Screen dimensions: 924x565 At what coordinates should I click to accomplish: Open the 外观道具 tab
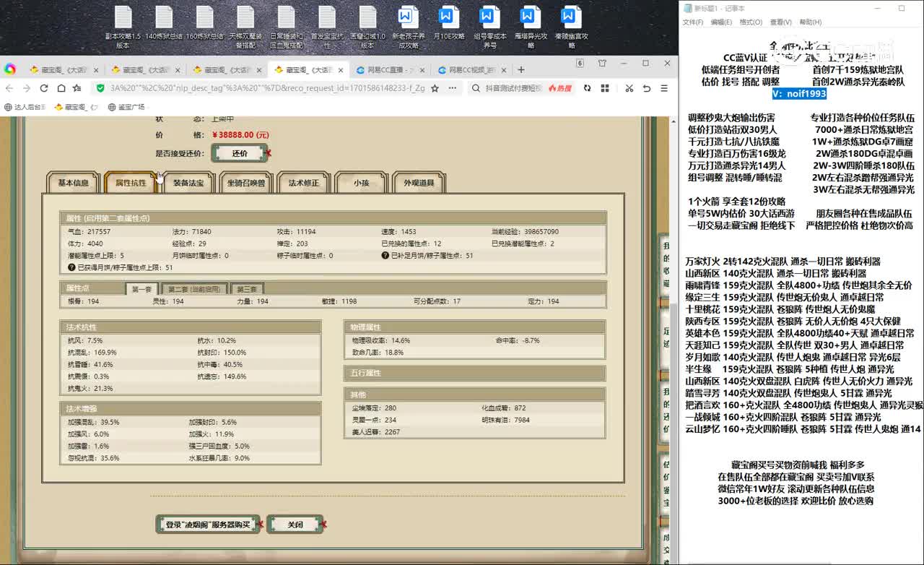tap(419, 183)
